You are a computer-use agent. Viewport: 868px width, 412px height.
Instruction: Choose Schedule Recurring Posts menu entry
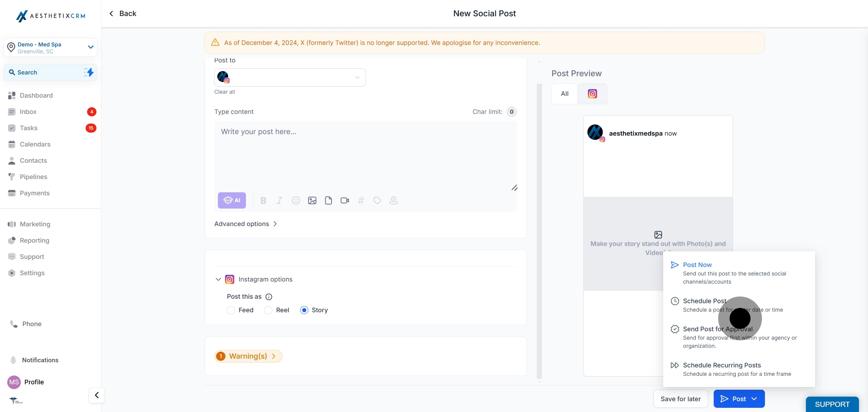tap(722, 365)
